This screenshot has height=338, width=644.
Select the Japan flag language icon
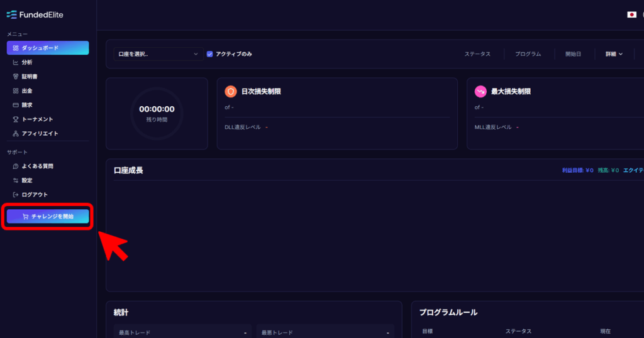coord(631,15)
